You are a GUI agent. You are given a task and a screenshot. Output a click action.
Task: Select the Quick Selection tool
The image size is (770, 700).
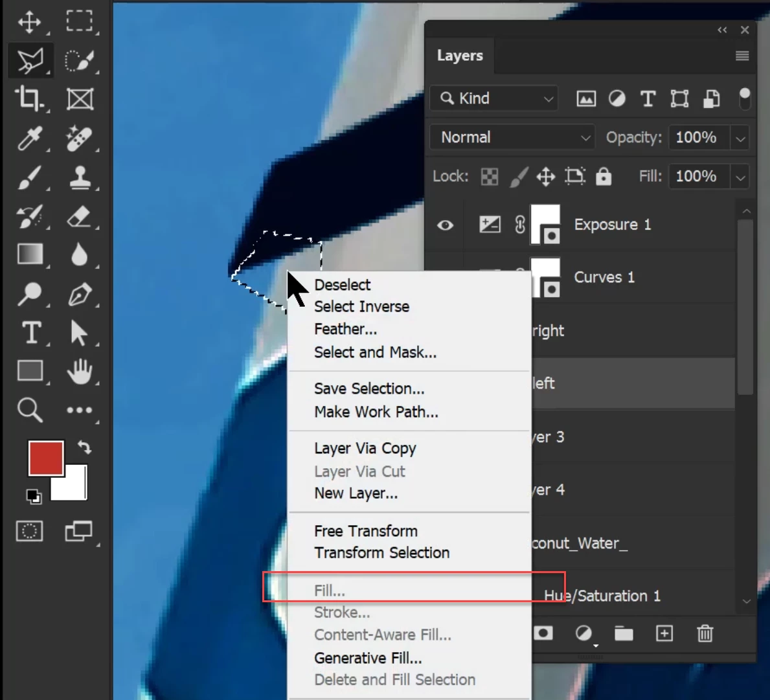point(79,61)
